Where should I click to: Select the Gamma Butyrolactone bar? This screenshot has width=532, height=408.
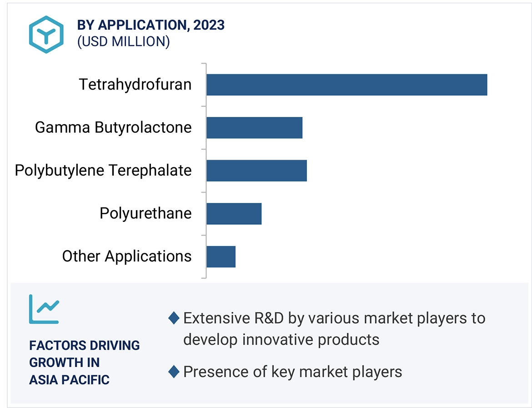(254, 127)
